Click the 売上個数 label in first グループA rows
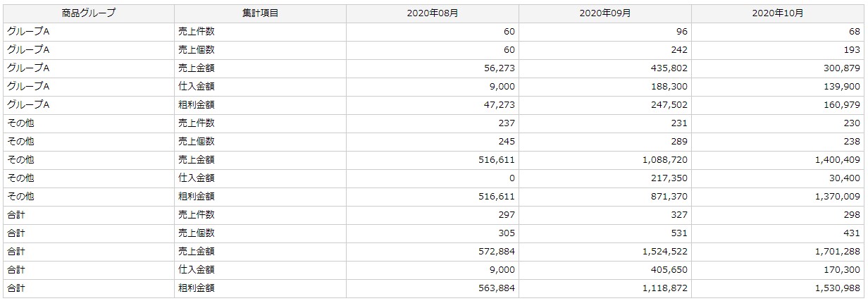The height and width of the screenshot is (301, 868). click(197, 50)
